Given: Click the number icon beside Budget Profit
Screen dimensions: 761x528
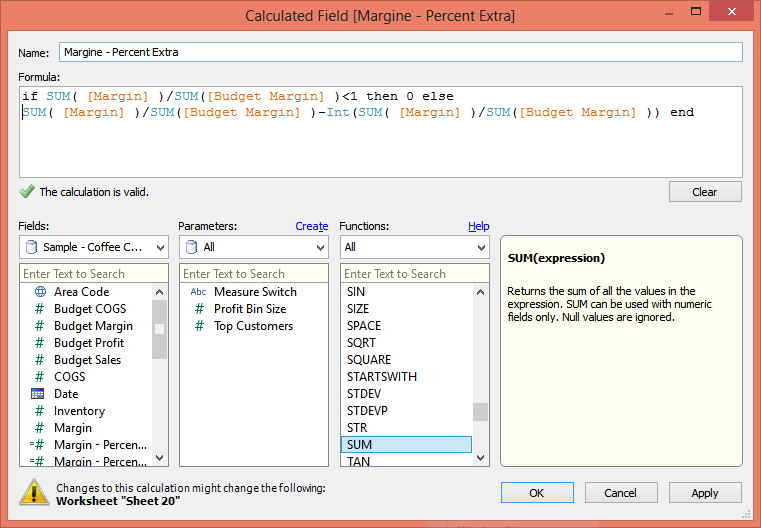Looking at the screenshot, I should pos(39,343).
